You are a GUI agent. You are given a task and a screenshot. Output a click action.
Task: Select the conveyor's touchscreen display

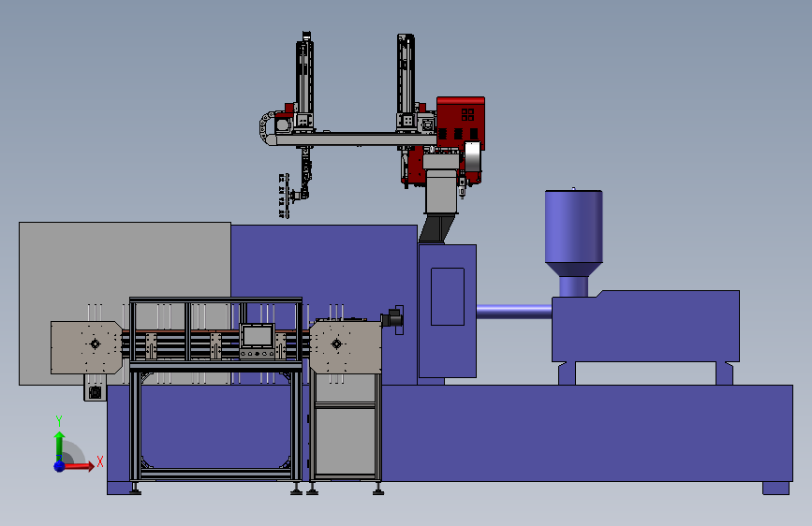tap(258, 337)
